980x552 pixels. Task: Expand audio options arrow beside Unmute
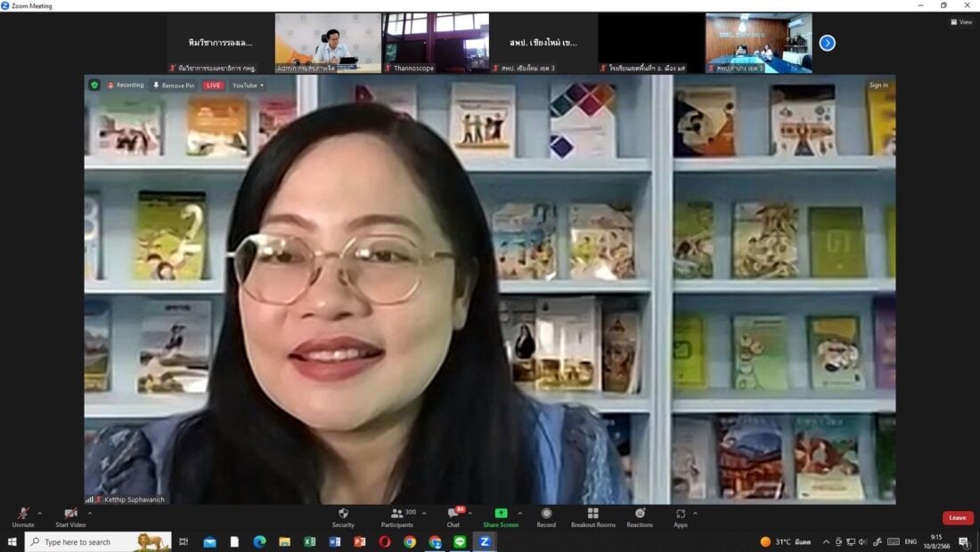40,513
